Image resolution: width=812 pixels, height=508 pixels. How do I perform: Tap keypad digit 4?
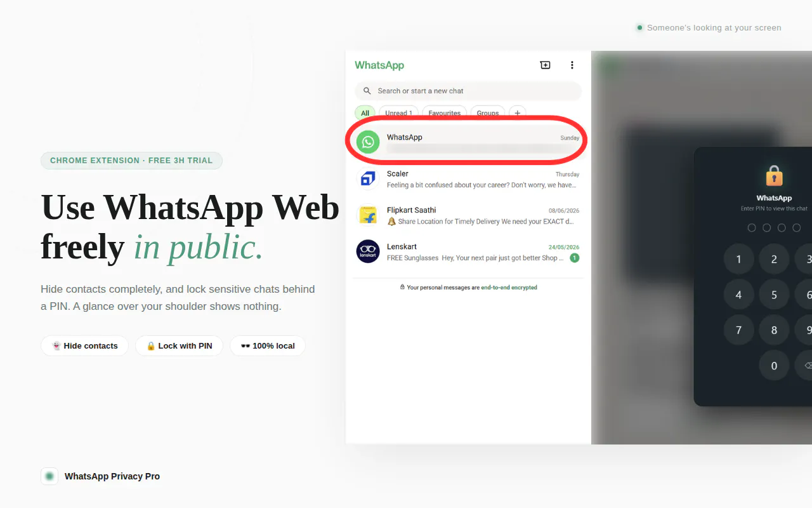pos(738,295)
